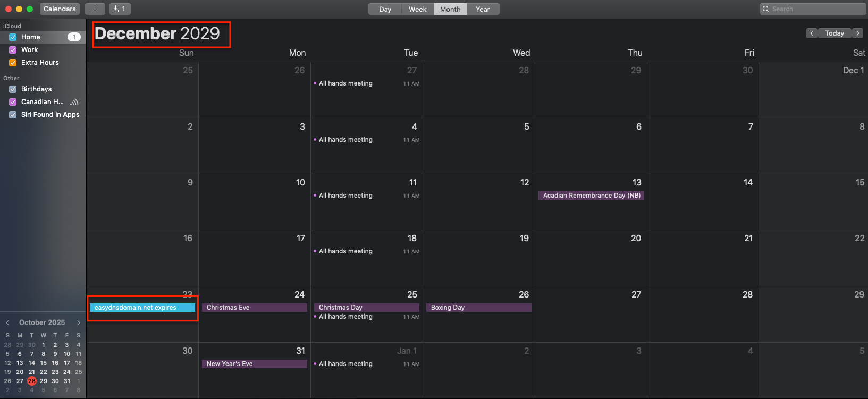
Task: Select the easydnsdomain.net expires event
Action: pyautogui.click(x=142, y=308)
